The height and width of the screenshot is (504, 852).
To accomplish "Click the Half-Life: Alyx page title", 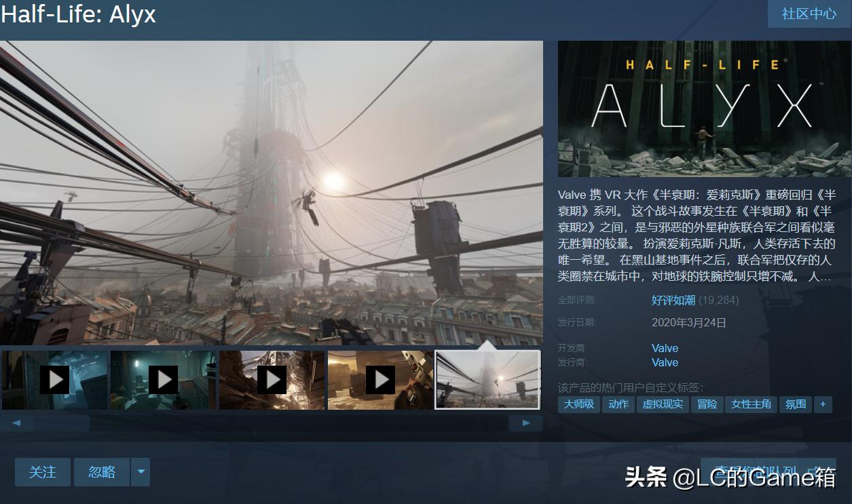I will [x=78, y=14].
